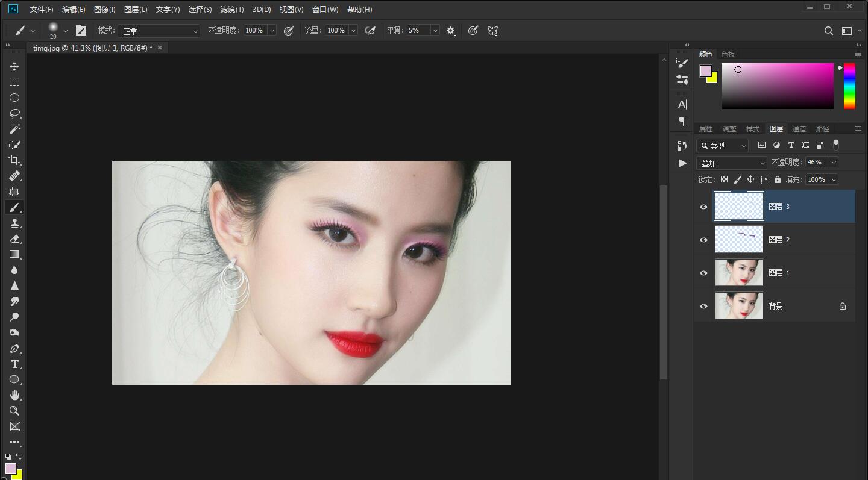Open the brush mode dropdown showing 正常
Image resolution: width=868 pixels, height=480 pixels.
(x=159, y=30)
